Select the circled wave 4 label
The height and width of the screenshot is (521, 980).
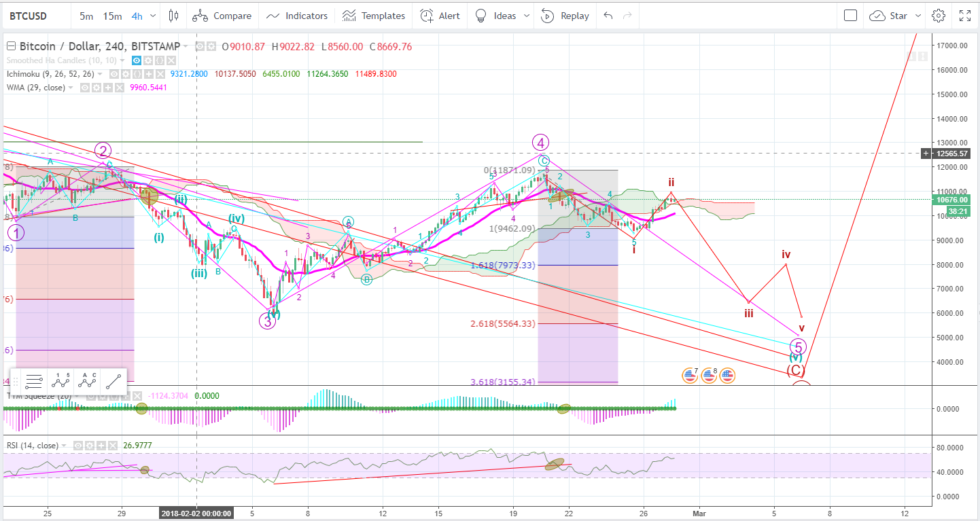540,143
